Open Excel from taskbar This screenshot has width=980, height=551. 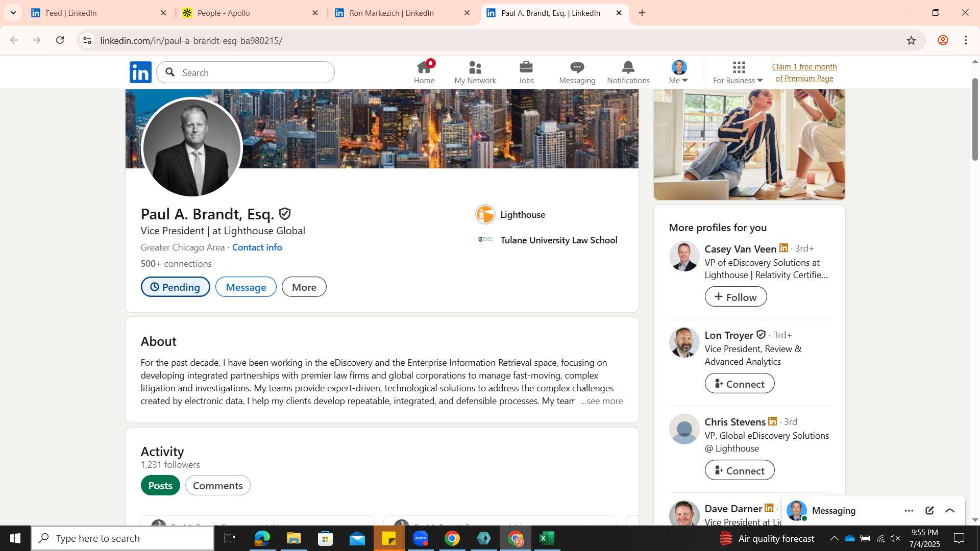(547, 538)
